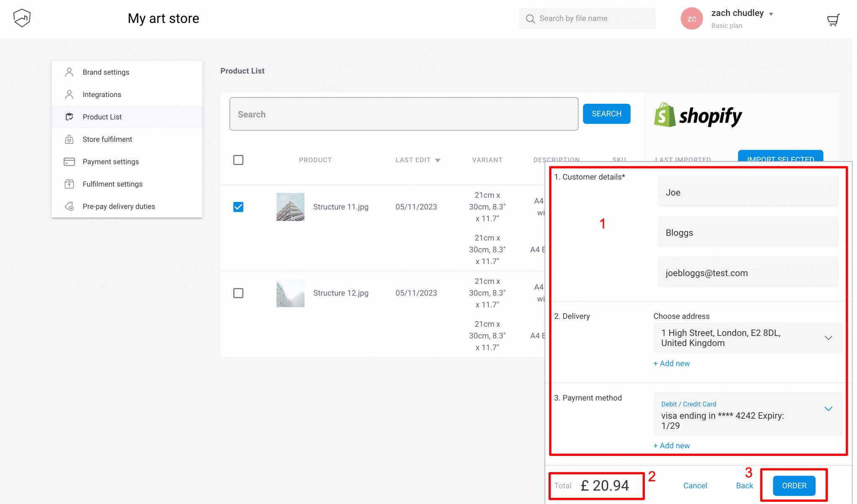This screenshot has height=504, width=857.
Task: Open the home logo icon
Action: pos(21,18)
